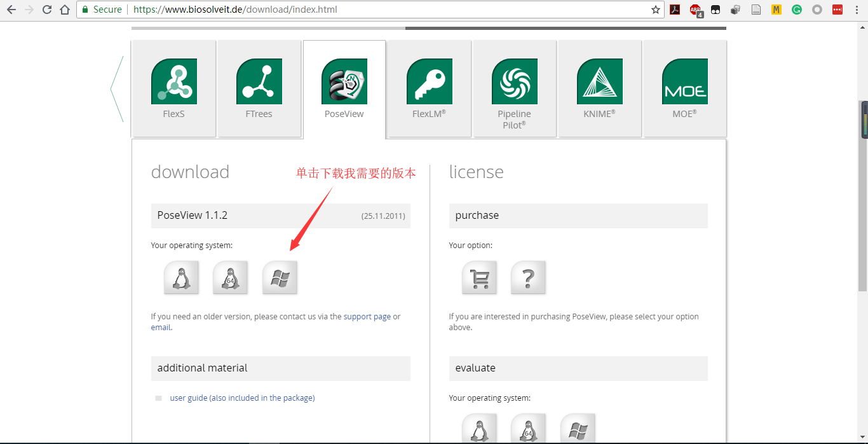Open the yellow M extension icon
The height and width of the screenshot is (444, 868).
(776, 10)
